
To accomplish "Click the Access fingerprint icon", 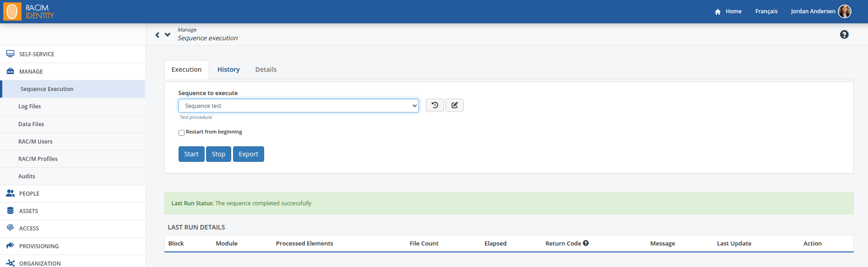I will coord(10,228).
